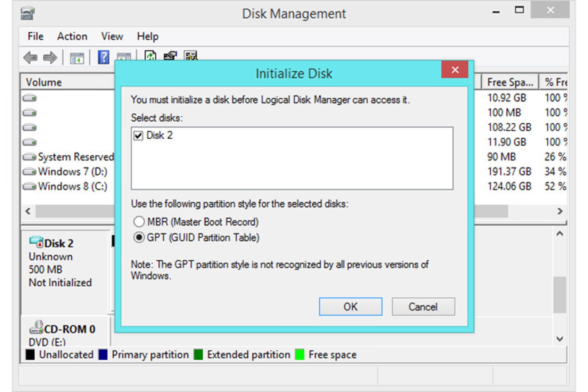This screenshot has height=392, width=588.
Task: Click Show/Hide Console Tree toolbar icon
Action: pyautogui.click(x=77, y=58)
